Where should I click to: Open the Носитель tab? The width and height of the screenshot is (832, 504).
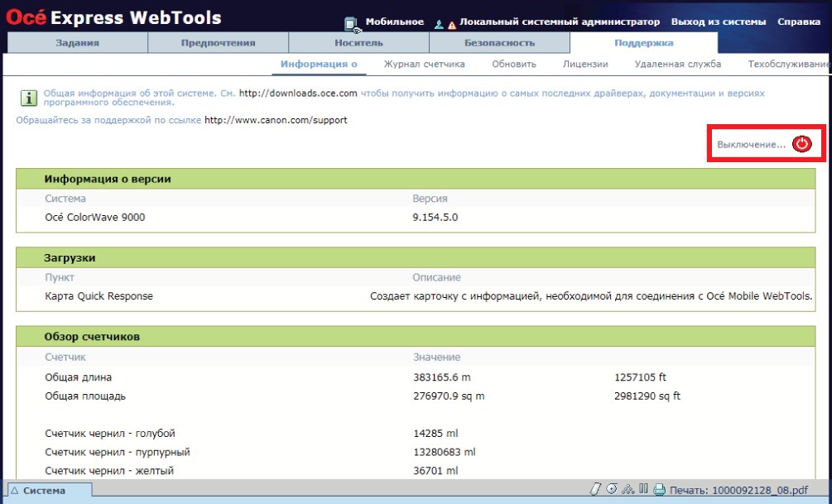(358, 43)
